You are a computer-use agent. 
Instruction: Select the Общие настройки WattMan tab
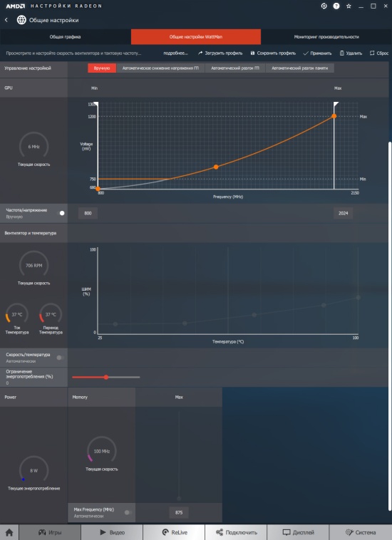196,37
